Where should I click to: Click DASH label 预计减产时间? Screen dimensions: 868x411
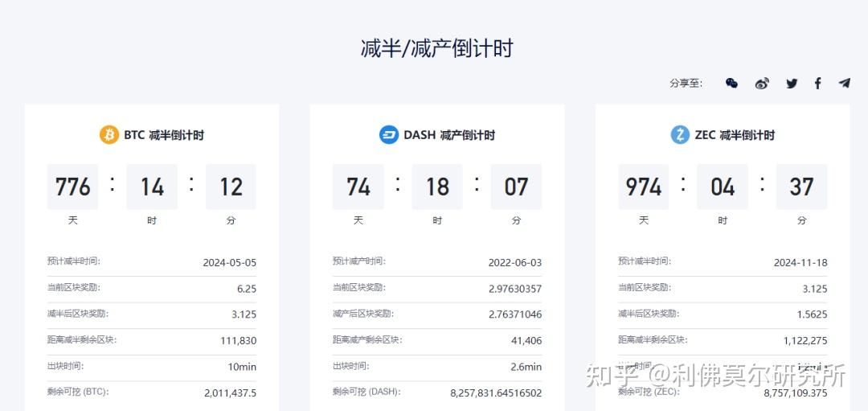click(359, 261)
